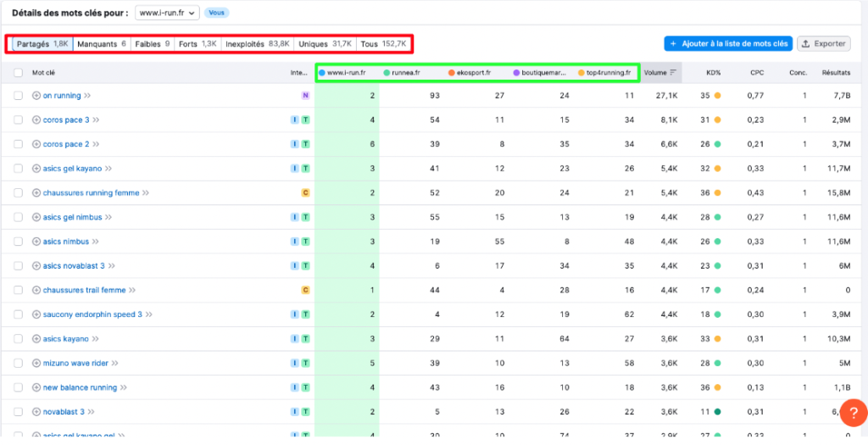868x445 pixels.
Task: Toggle the select-all header checkbox
Action: click(19, 73)
